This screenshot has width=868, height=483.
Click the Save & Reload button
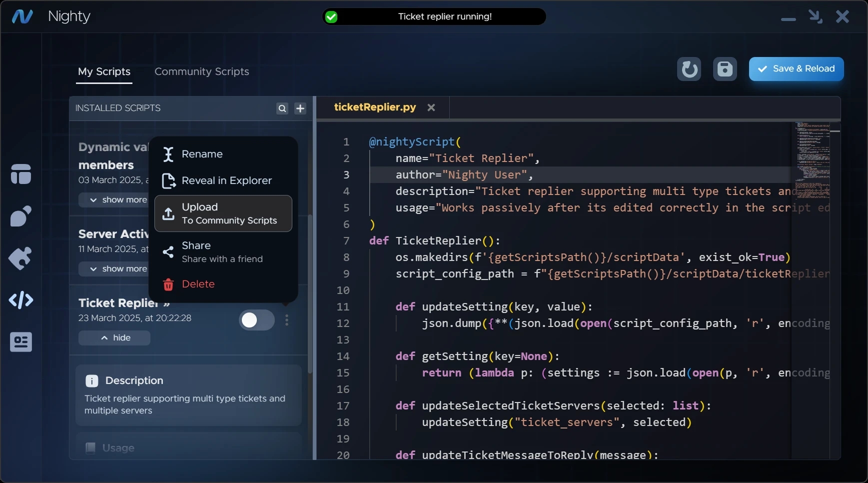coord(796,69)
